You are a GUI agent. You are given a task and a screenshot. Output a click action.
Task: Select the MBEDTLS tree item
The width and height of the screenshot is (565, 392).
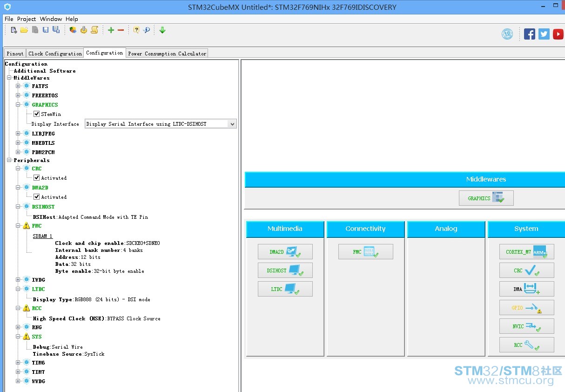coord(43,143)
